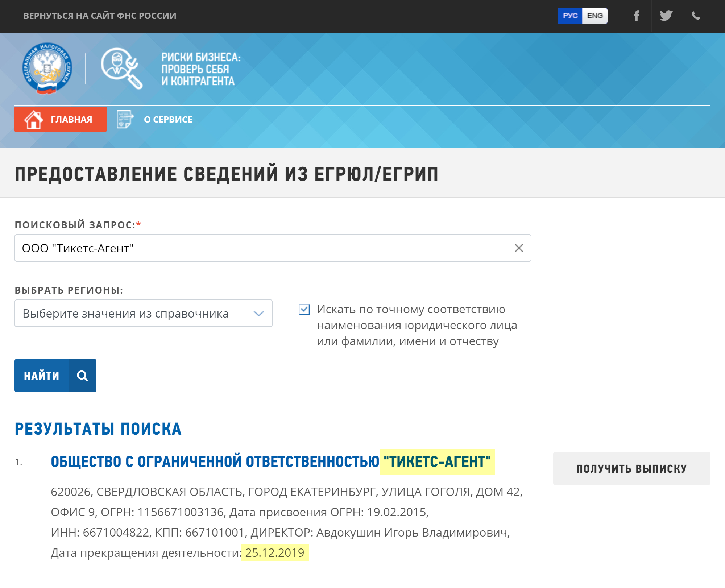Go to the Главная menu item
The width and height of the screenshot is (725, 588).
[61, 119]
